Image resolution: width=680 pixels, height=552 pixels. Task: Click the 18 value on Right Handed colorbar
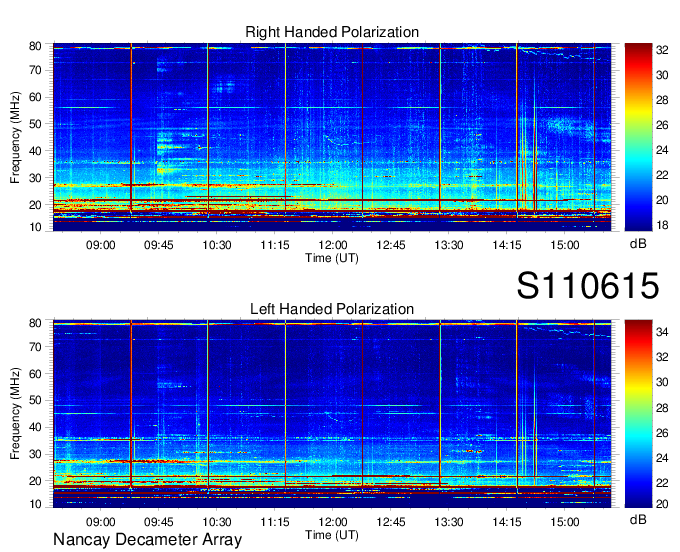(x=662, y=225)
